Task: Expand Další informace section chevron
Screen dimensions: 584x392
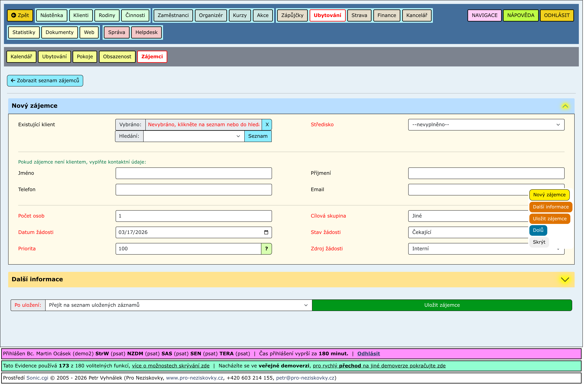Action: [565, 280]
